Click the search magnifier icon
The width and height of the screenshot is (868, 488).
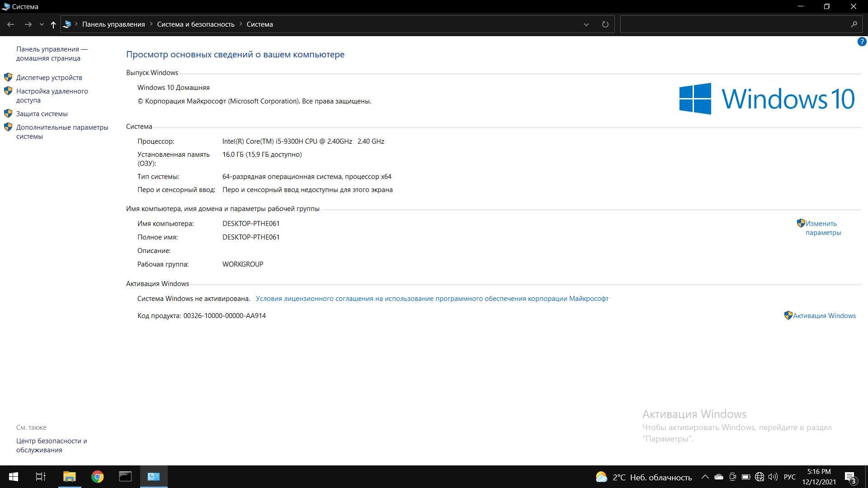coord(854,24)
